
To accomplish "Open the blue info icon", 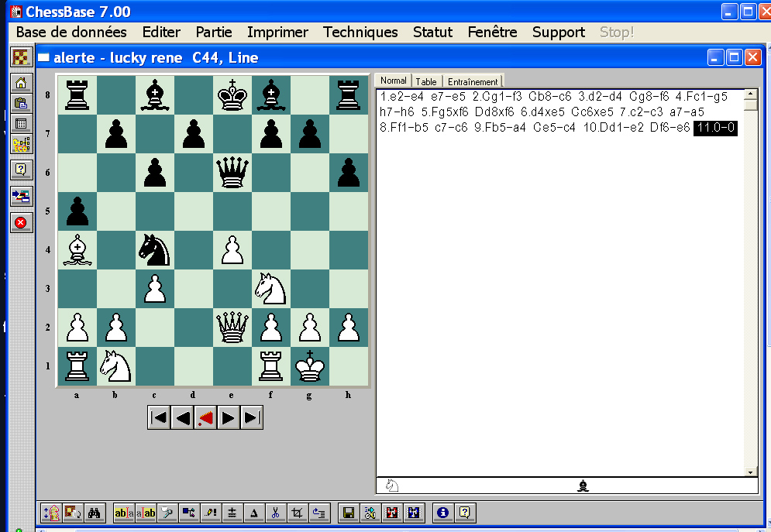I will point(443,513).
